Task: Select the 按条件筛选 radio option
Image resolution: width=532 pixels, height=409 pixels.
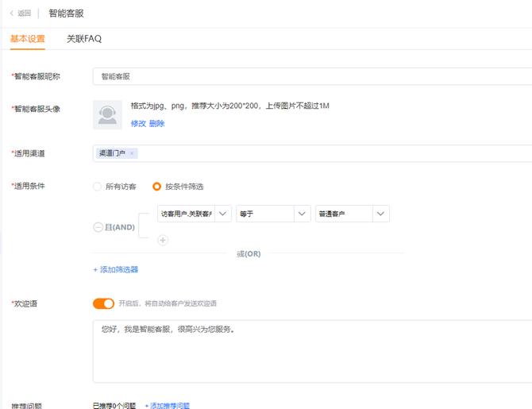Action: coord(157,187)
